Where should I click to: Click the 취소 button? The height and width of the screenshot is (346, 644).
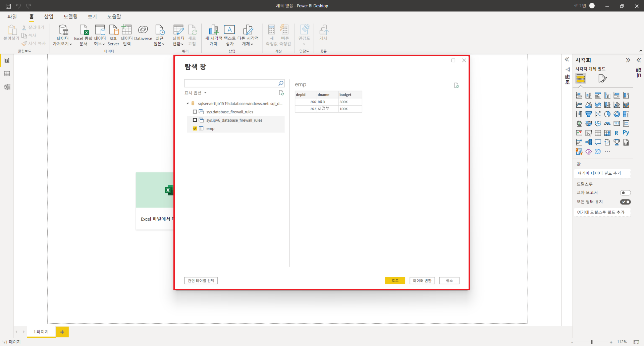(x=449, y=281)
